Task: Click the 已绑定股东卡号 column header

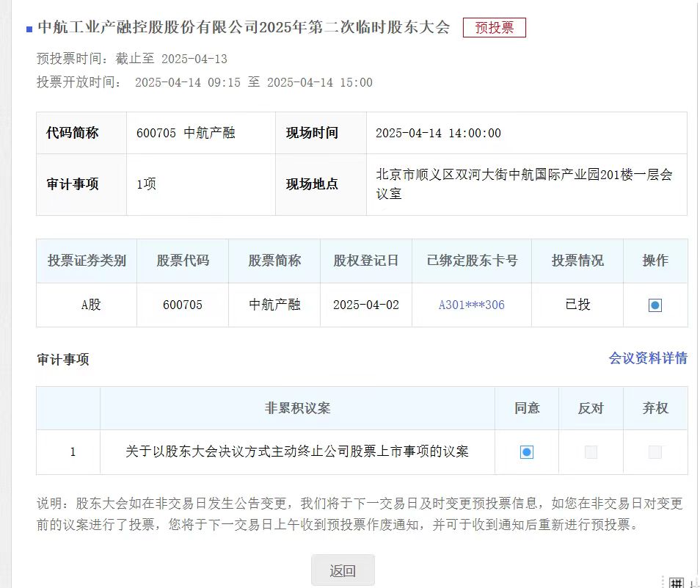Action: coord(471,261)
